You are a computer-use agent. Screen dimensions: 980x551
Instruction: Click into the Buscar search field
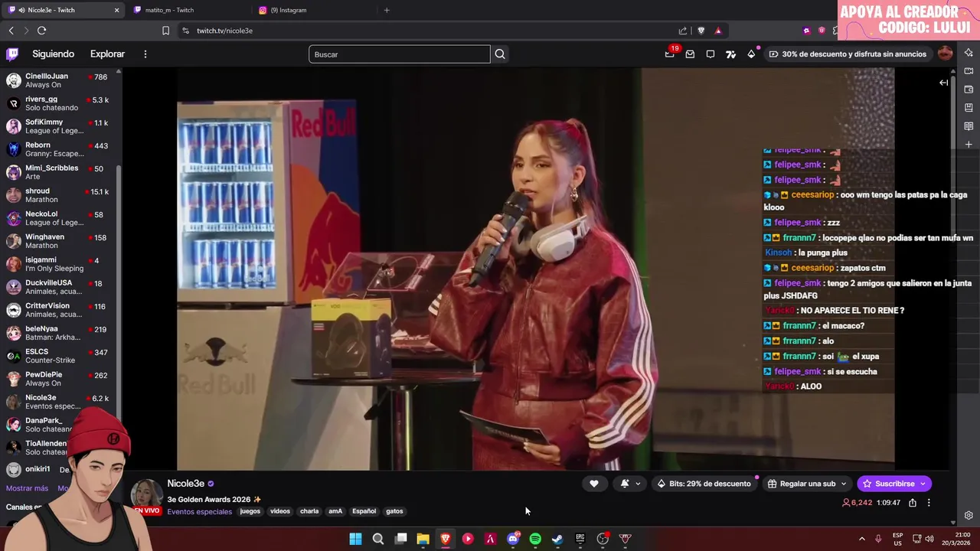(399, 54)
